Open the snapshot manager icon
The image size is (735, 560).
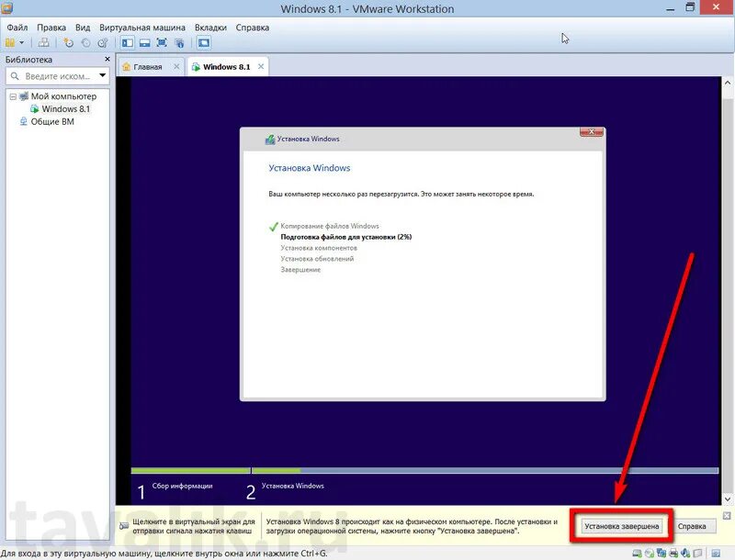coord(103,42)
